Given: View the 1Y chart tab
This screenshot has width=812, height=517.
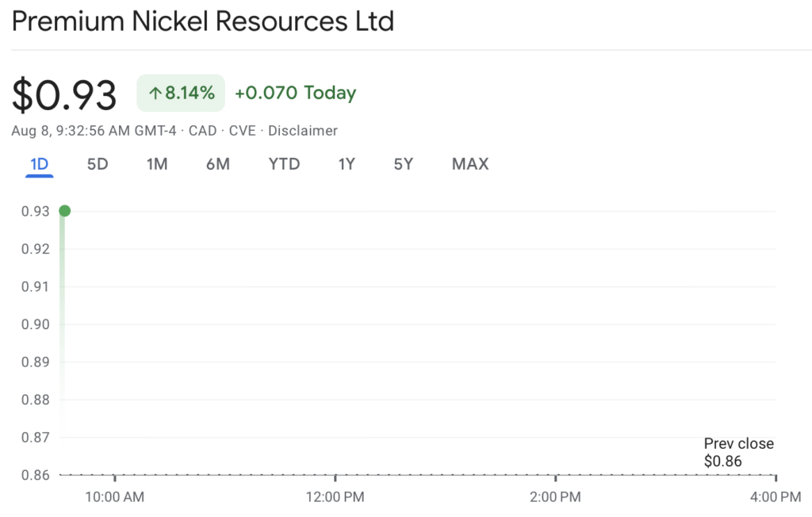Looking at the screenshot, I should coord(347,164).
